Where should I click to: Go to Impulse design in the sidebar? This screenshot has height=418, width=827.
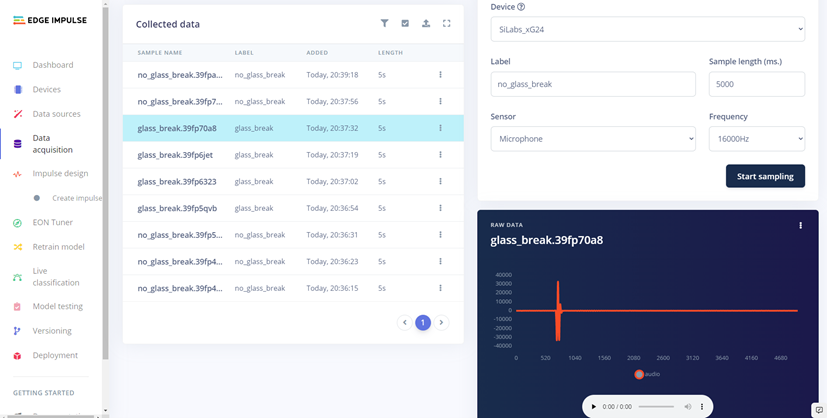click(x=60, y=174)
